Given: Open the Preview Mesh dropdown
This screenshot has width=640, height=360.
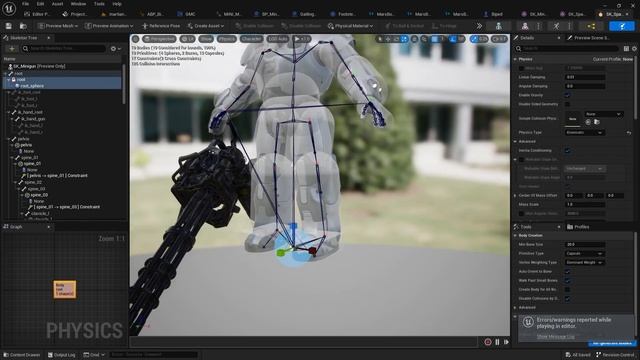Looking at the screenshot, I should click(58, 26).
